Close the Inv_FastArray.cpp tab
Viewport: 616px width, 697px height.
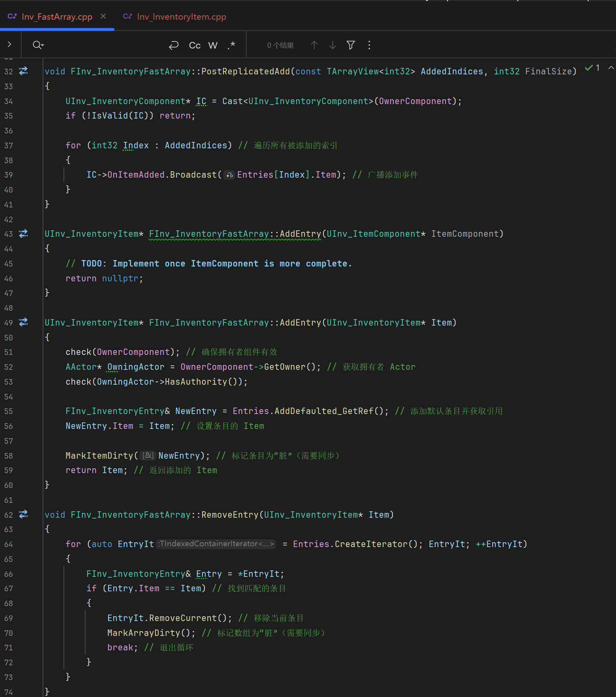[103, 16]
